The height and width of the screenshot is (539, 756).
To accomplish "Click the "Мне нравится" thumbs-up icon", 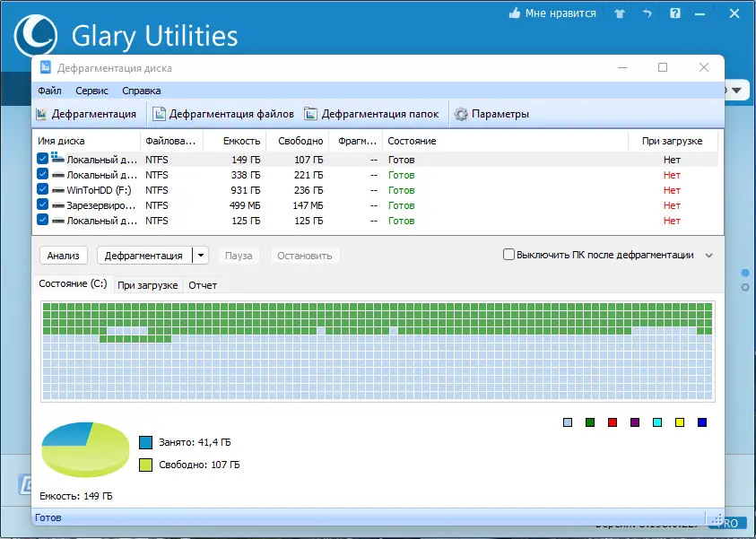I will [515, 13].
